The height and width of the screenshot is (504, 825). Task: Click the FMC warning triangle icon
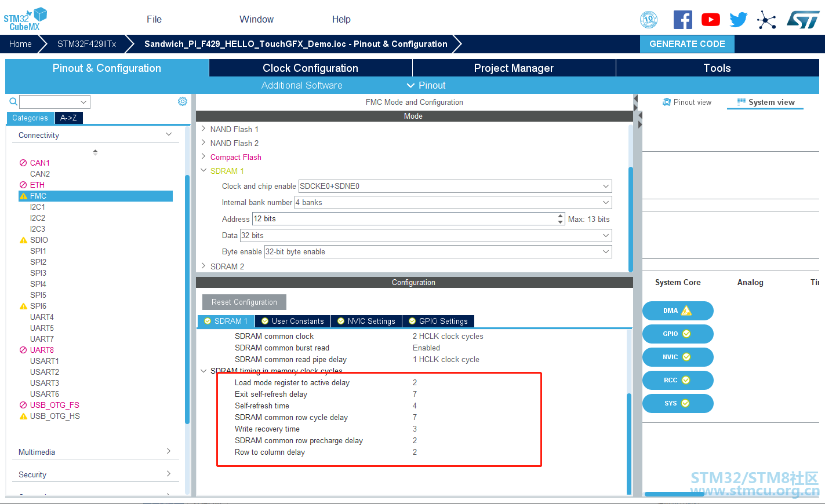pyautogui.click(x=24, y=196)
